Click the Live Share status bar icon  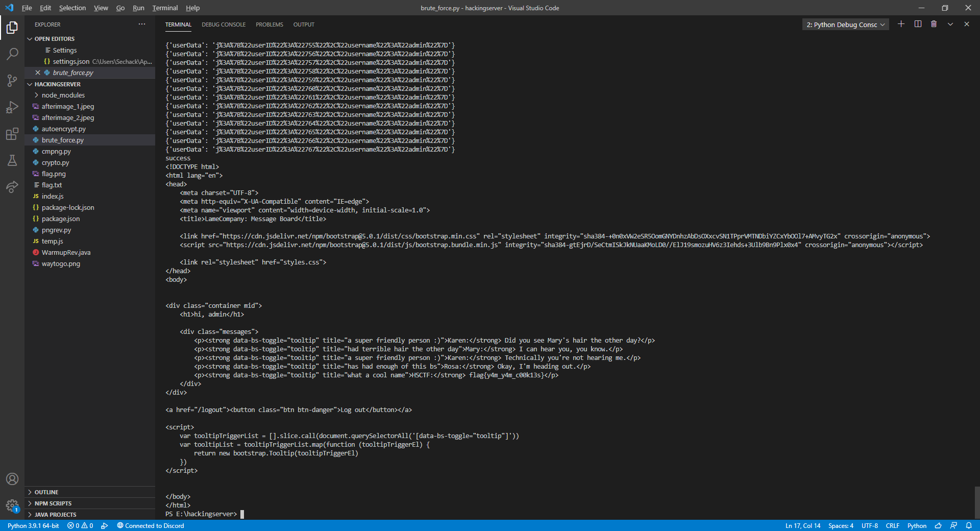pyautogui.click(x=953, y=525)
